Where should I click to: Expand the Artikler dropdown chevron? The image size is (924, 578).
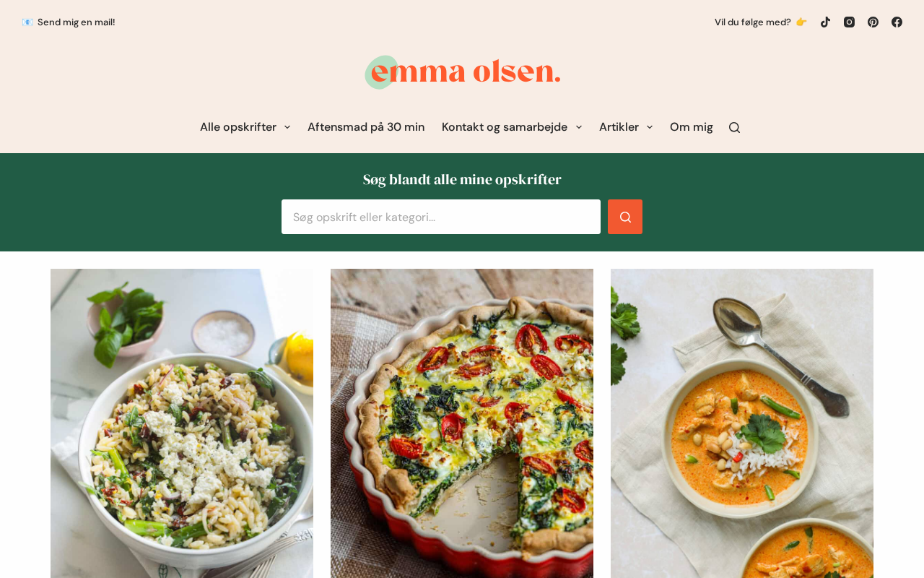pos(650,127)
